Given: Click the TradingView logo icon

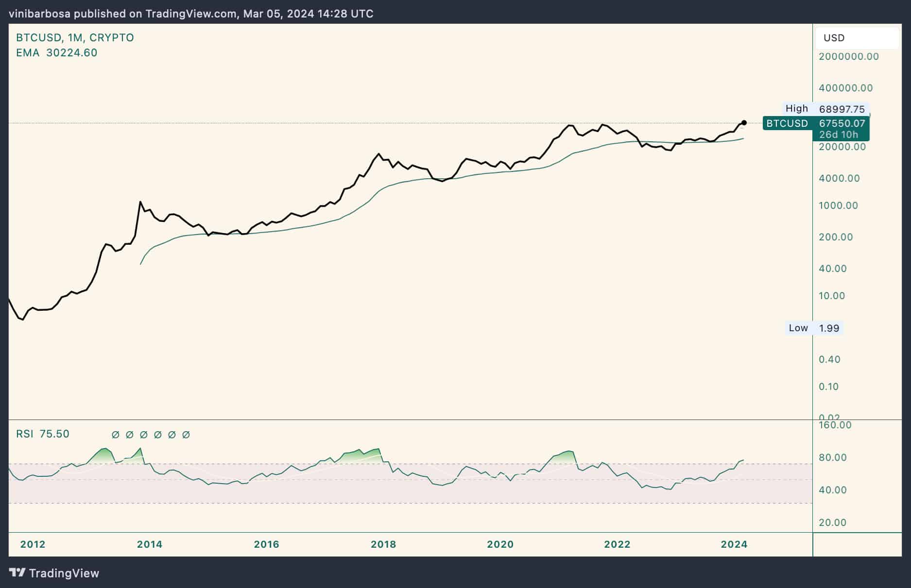Looking at the screenshot, I should pyautogui.click(x=17, y=573).
